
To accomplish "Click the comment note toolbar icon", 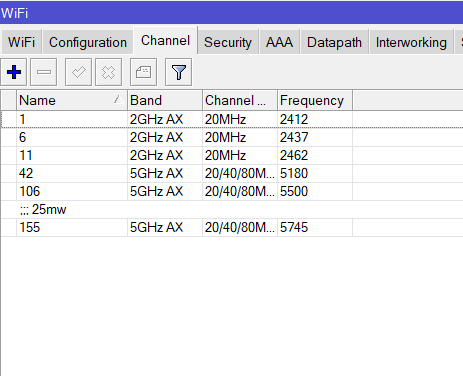I will coord(143,72).
